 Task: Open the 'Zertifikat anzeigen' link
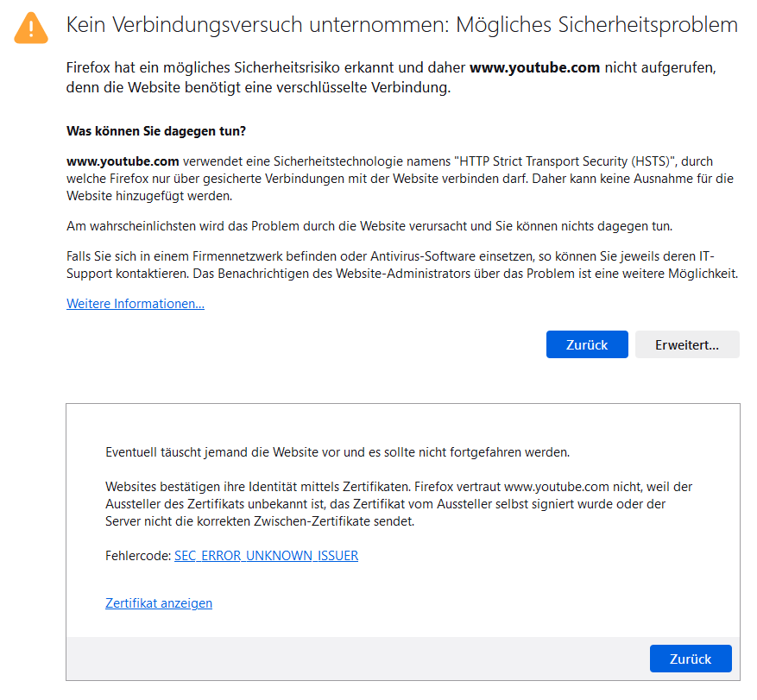tap(159, 603)
